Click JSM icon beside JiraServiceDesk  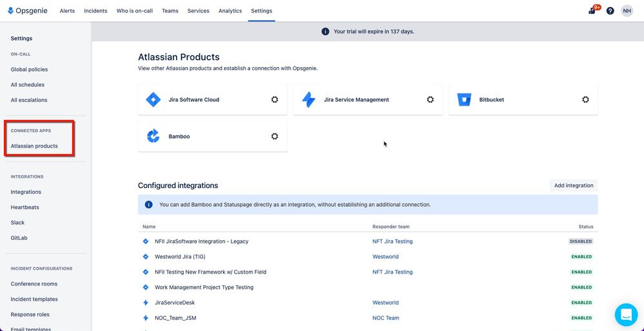pos(146,303)
